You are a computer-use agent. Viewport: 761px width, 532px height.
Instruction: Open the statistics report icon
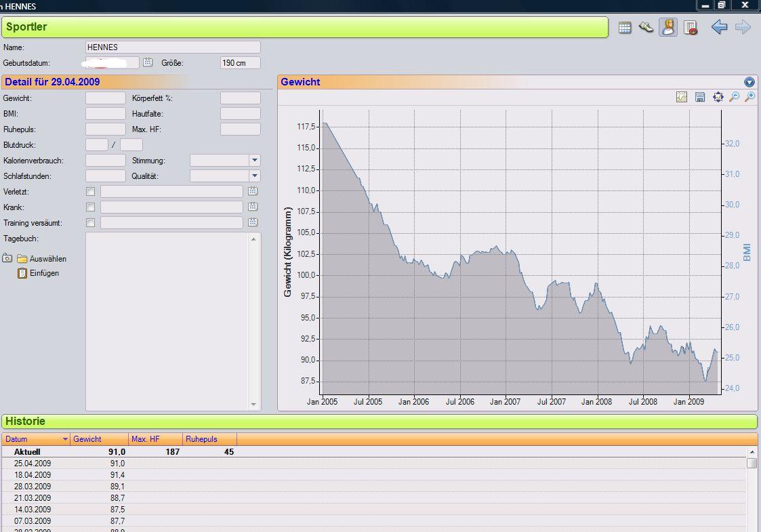(690, 28)
